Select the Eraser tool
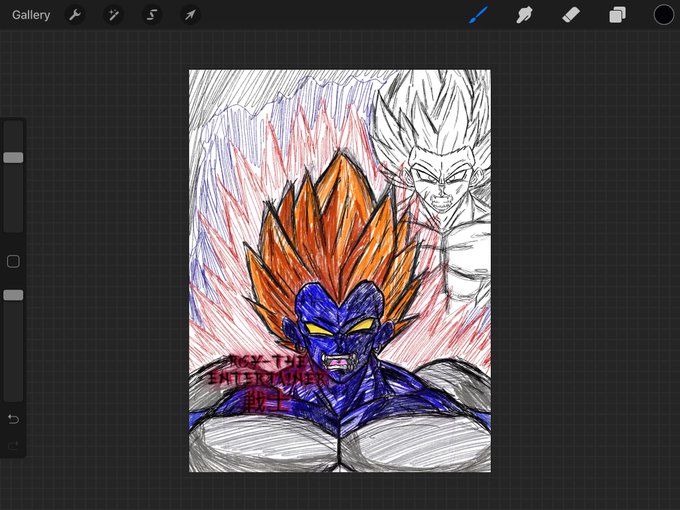Screen dimensions: 680x510 click(571, 15)
